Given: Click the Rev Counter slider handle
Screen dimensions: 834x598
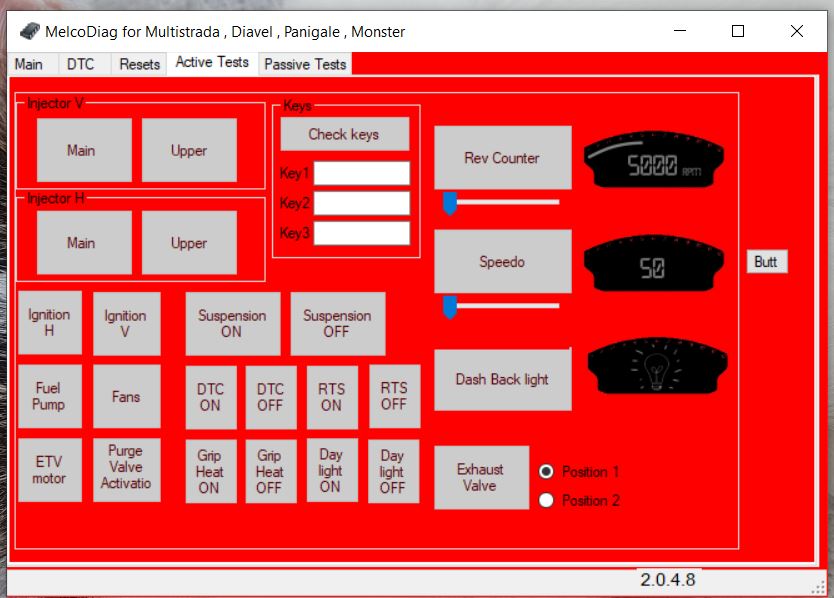Looking at the screenshot, I should click(x=450, y=204).
